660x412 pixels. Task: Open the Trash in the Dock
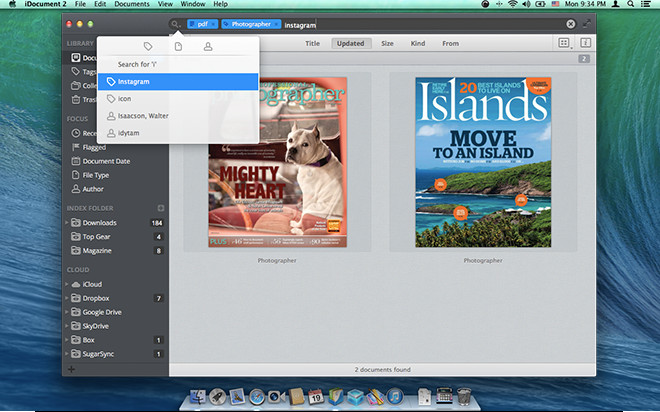464,396
